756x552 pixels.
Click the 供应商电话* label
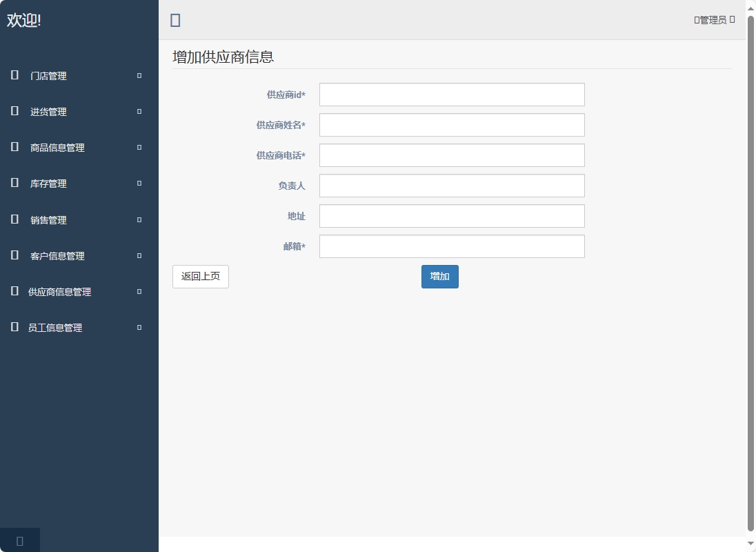(x=281, y=155)
